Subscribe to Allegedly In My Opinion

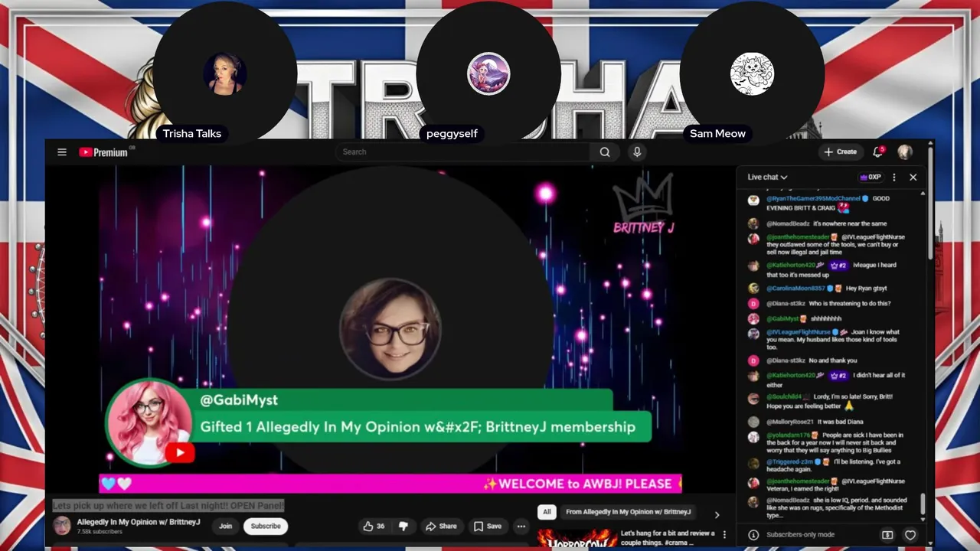pos(266,527)
